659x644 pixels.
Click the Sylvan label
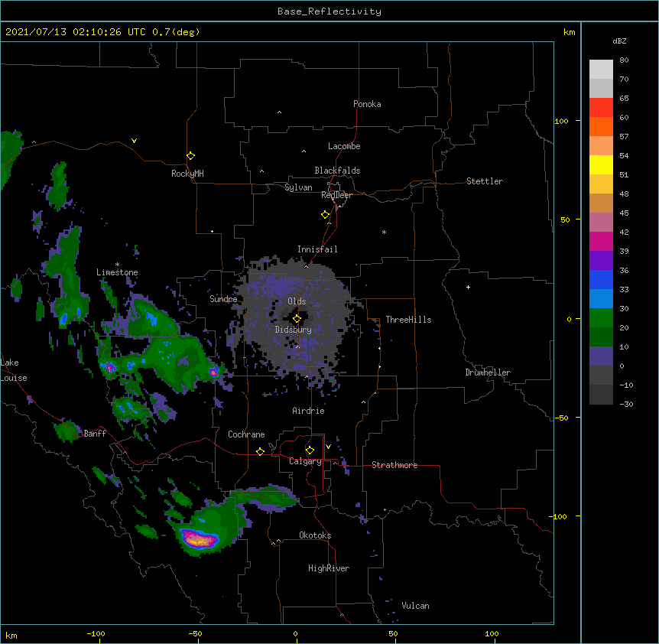298,187
